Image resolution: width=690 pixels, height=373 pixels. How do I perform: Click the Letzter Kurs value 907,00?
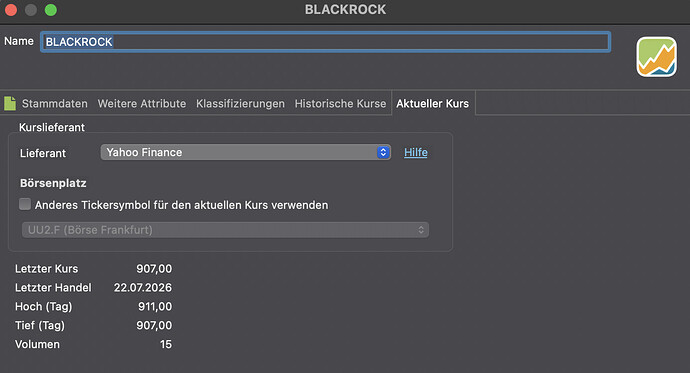tap(154, 268)
